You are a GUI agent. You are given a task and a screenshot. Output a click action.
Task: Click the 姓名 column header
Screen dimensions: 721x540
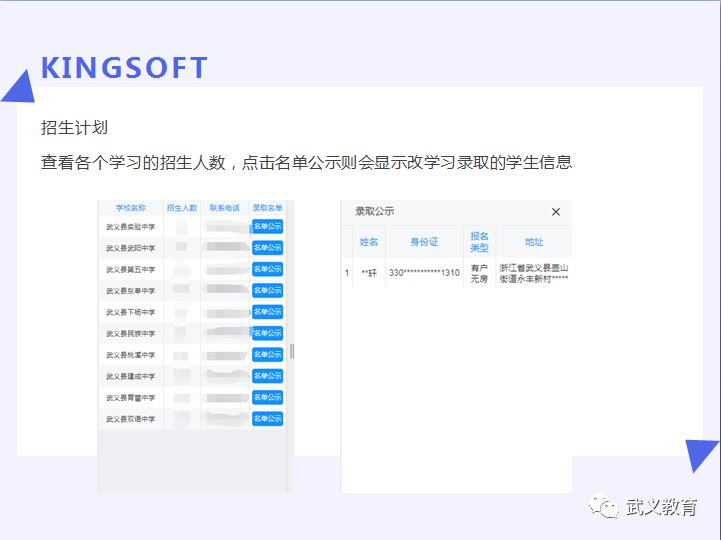click(369, 242)
